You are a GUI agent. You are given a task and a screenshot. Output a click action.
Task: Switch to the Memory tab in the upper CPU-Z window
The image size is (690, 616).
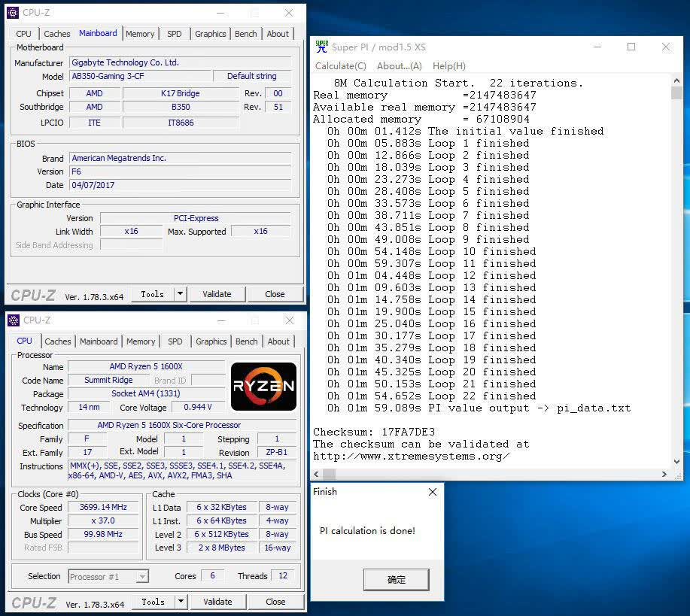[x=140, y=34]
